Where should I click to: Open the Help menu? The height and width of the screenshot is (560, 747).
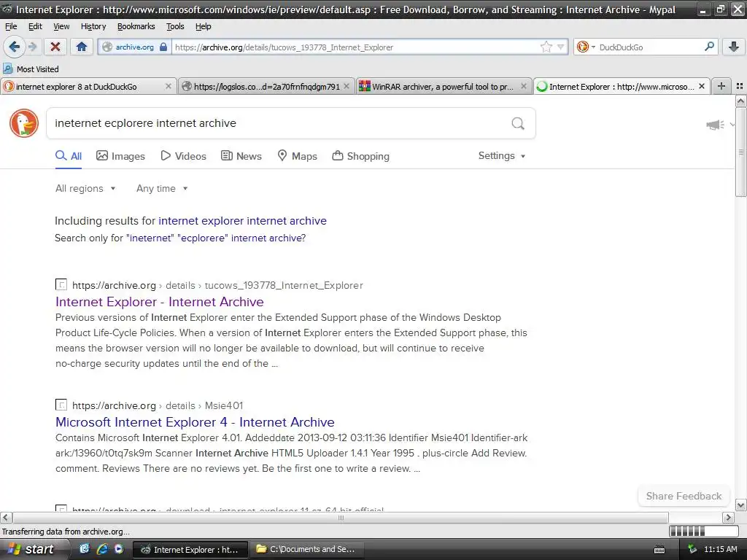(x=203, y=26)
